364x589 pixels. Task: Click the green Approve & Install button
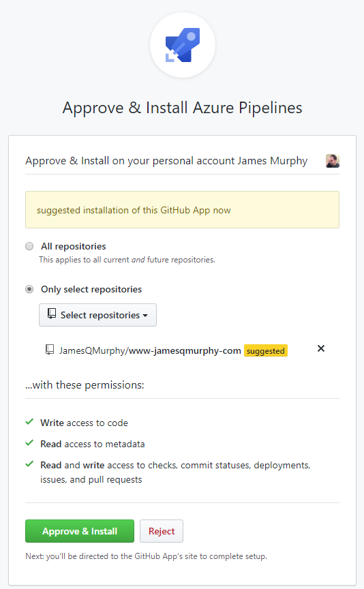click(x=80, y=531)
